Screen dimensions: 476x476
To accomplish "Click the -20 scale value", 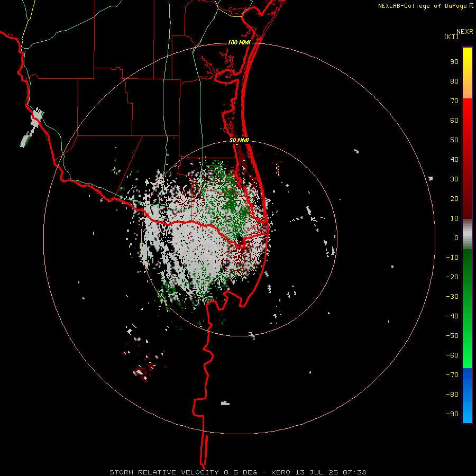I will pyautogui.click(x=452, y=277).
